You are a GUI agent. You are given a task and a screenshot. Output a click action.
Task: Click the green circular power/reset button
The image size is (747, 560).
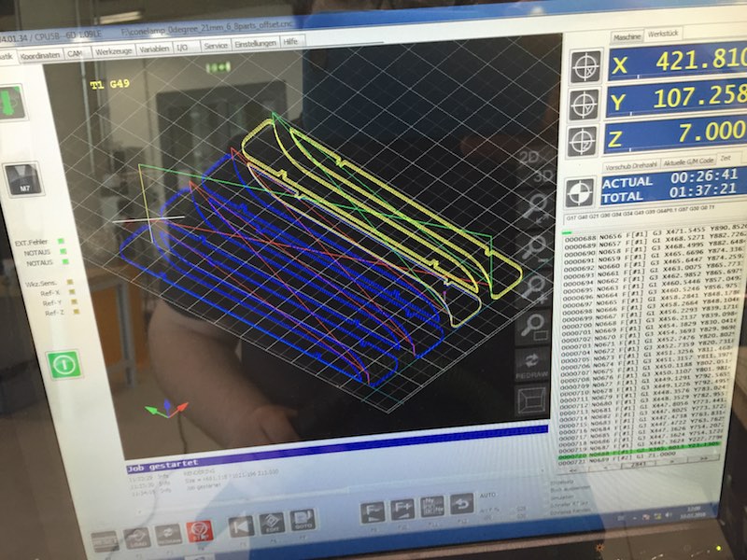coord(63,365)
